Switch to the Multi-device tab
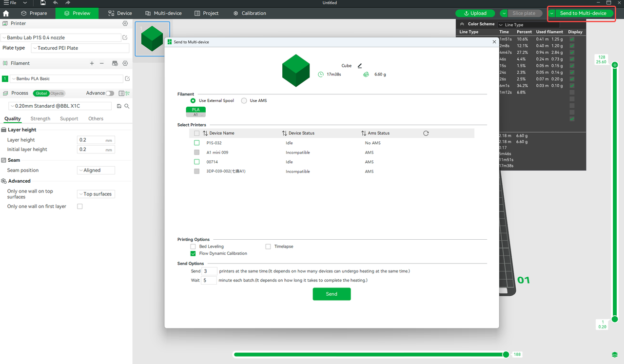This screenshot has width=624, height=364. point(163,13)
